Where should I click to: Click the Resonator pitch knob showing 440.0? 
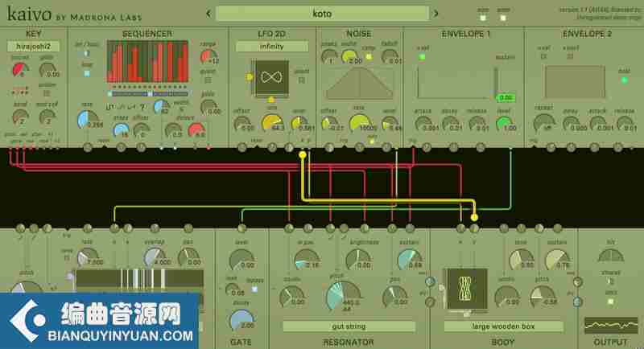pyautogui.click(x=344, y=295)
